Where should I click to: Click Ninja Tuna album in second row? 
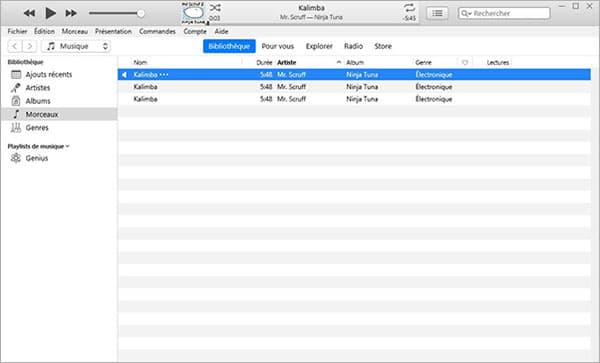(x=362, y=87)
